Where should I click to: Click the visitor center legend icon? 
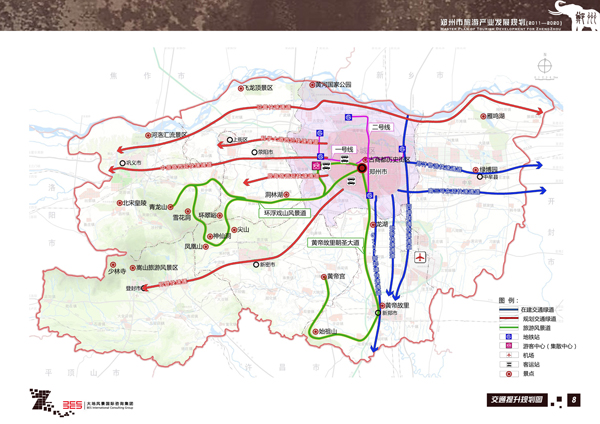pyautogui.click(x=509, y=346)
